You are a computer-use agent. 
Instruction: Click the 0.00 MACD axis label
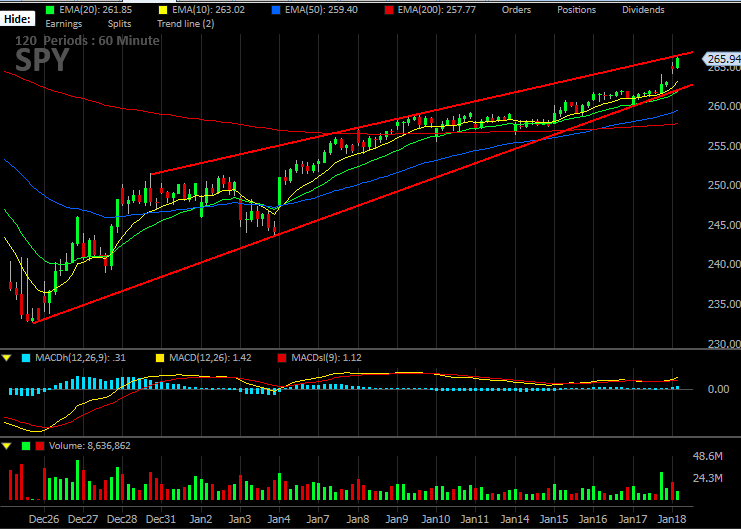(718, 389)
